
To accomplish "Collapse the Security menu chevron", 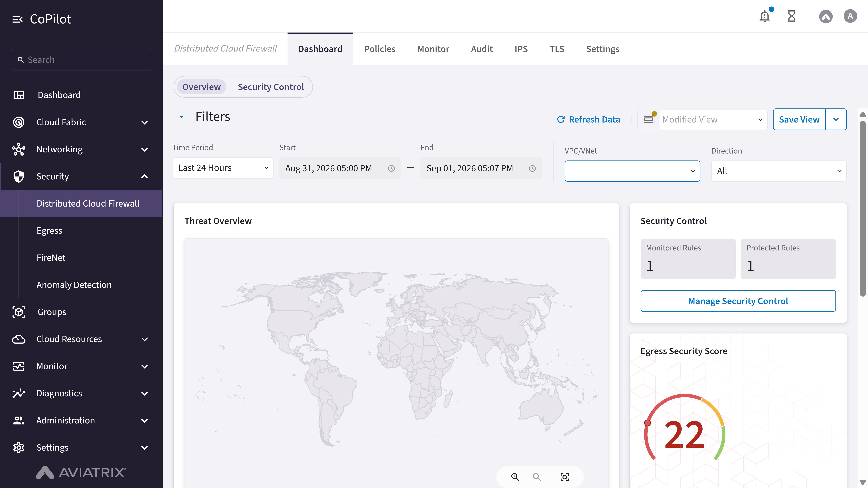I will [x=145, y=176].
